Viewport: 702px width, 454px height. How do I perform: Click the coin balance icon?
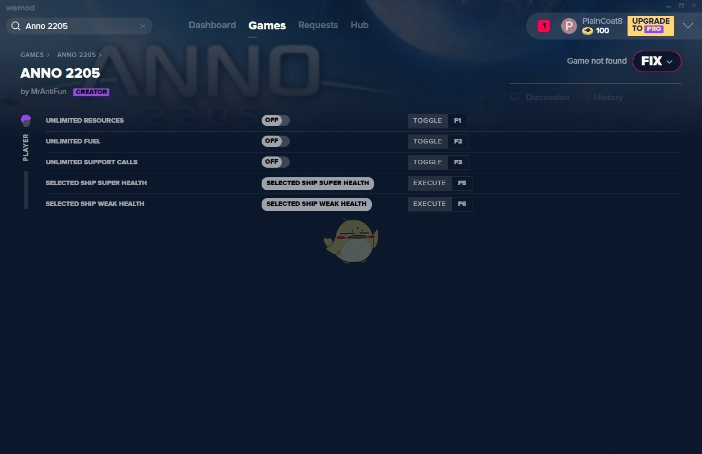pyautogui.click(x=587, y=31)
